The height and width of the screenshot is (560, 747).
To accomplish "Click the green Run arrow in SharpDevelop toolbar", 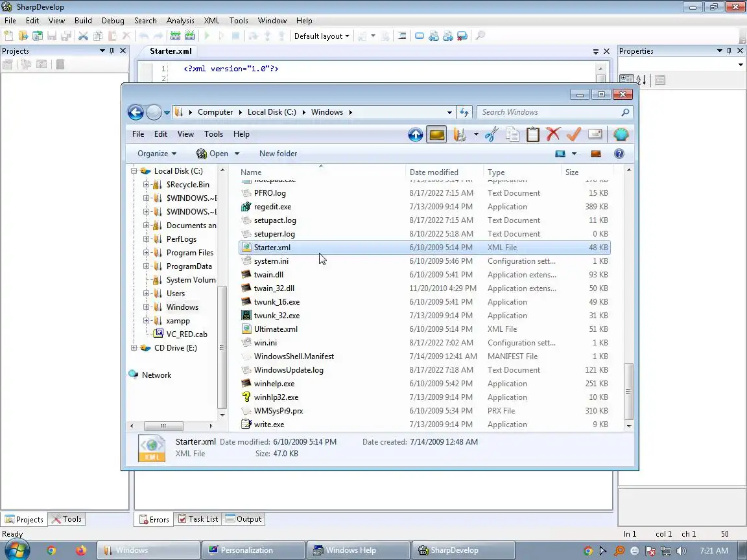I will tap(207, 36).
